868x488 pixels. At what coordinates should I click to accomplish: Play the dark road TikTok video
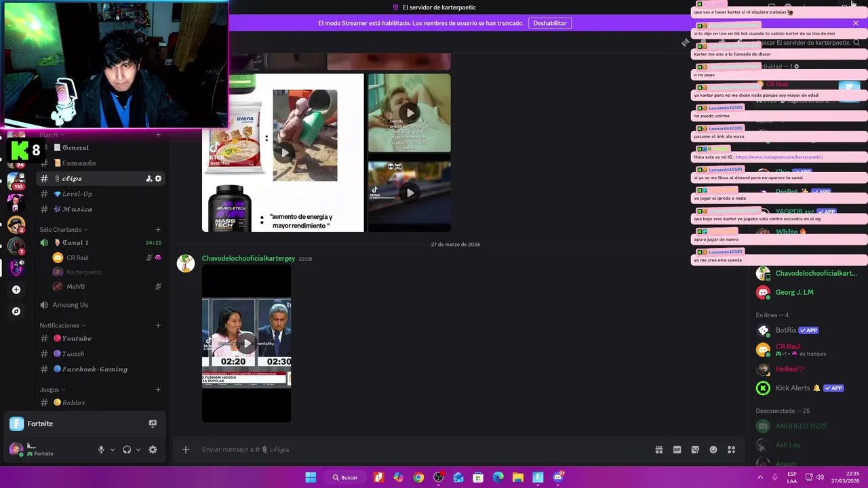pyautogui.click(x=410, y=193)
